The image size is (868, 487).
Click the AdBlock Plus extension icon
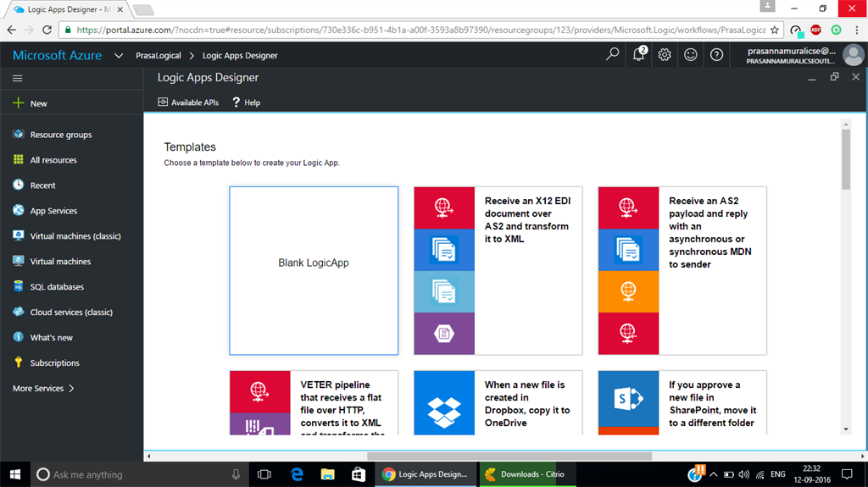[815, 30]
